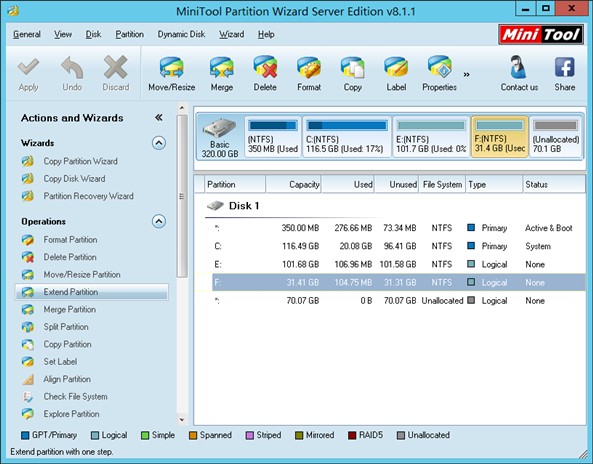593x464 pixels.
Task: Select the F:(NTFS) partition block
Action: (x=500, y=137)
